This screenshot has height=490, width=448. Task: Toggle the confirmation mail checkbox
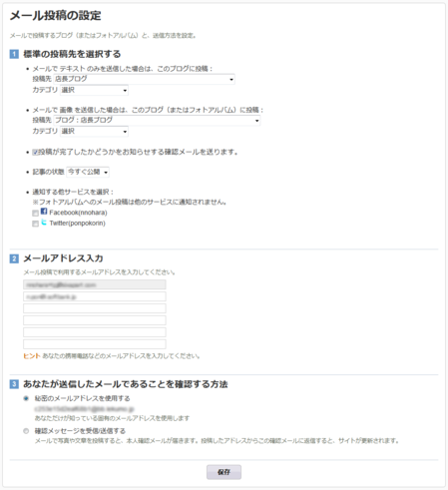click(x=35, y=153)
